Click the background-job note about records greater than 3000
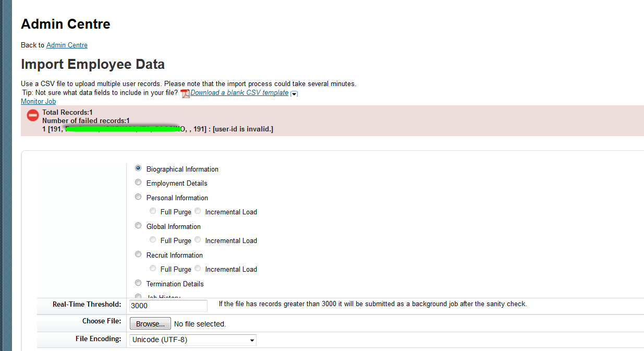This screenshot has height=351, width=644. pyautogui.click(x=373, y=304)
